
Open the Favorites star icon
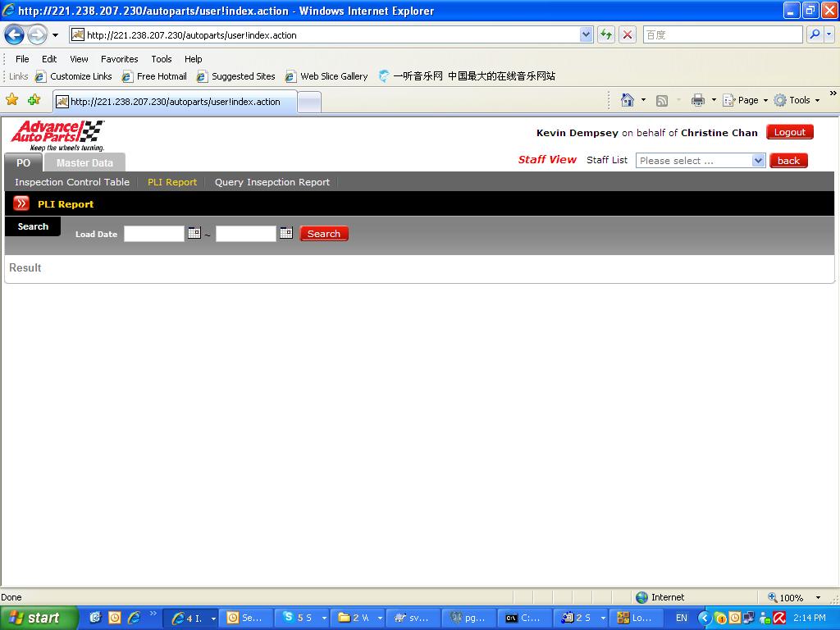pos(12,100)
